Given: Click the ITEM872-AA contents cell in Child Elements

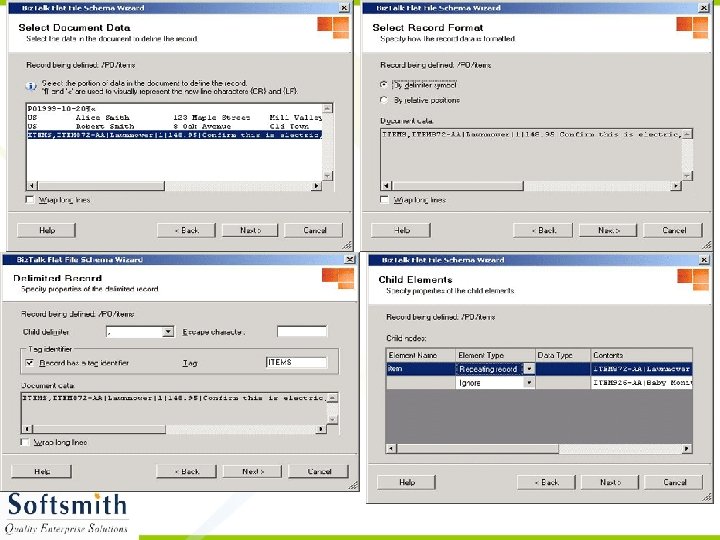Looking at the screenshot, I should [641, 369].
